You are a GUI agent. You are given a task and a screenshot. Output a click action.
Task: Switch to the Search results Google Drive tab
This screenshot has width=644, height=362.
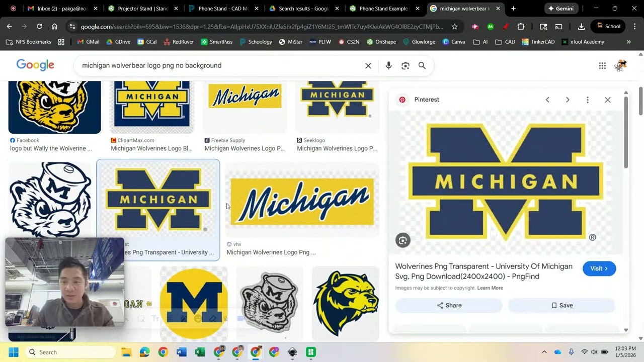click(304, 9)
